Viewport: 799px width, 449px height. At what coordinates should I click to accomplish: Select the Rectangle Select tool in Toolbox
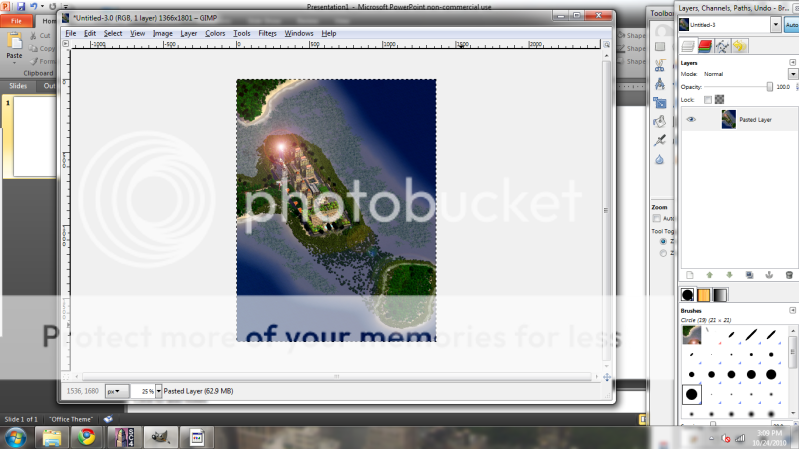point(660,47)
